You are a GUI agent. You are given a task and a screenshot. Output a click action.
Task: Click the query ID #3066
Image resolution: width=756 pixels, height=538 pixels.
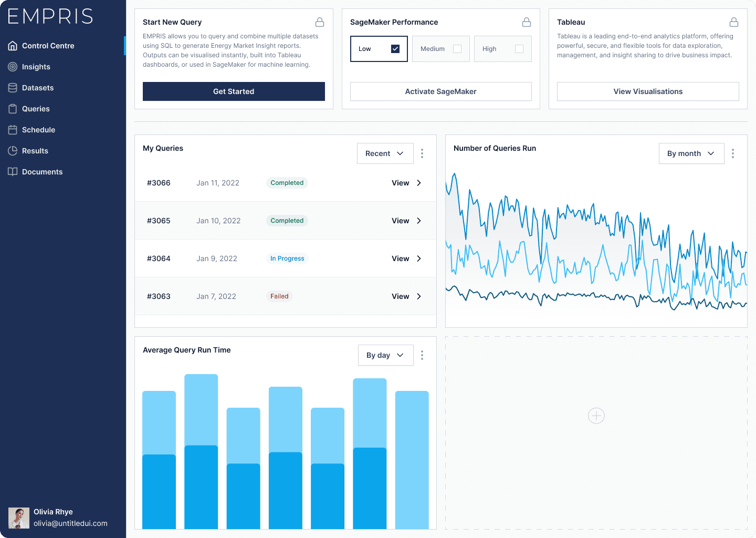159,183
